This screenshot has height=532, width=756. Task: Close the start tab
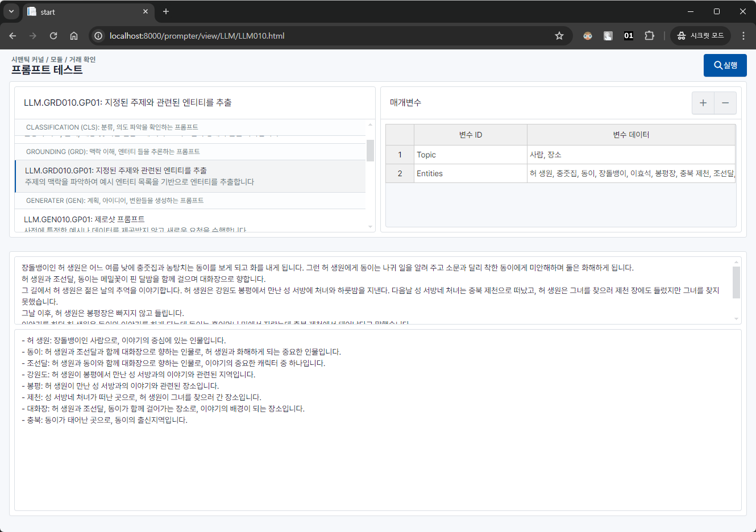146,11
